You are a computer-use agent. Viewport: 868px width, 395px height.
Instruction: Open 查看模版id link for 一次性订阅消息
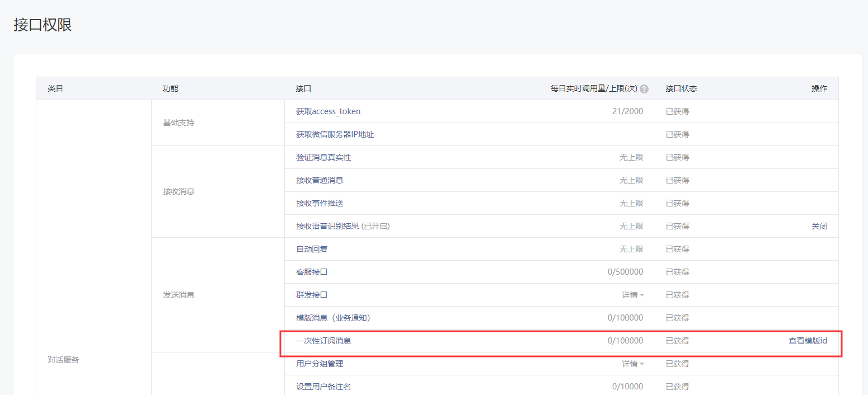[808, 341]
